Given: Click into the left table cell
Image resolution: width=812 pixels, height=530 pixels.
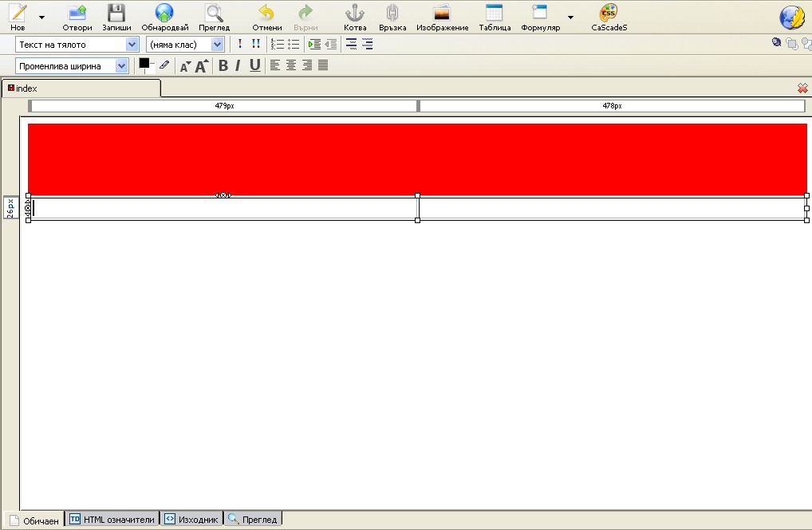Looking at the screenshot, I should (223, 209).
